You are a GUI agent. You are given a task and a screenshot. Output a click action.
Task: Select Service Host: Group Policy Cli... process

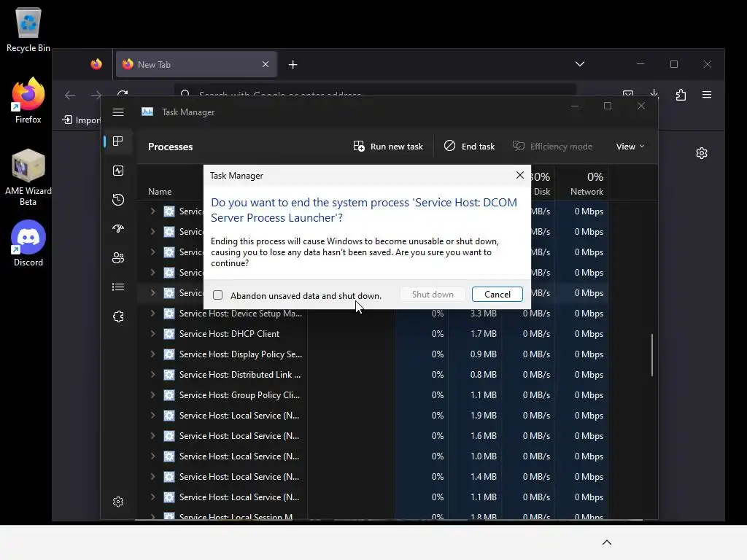239,395
